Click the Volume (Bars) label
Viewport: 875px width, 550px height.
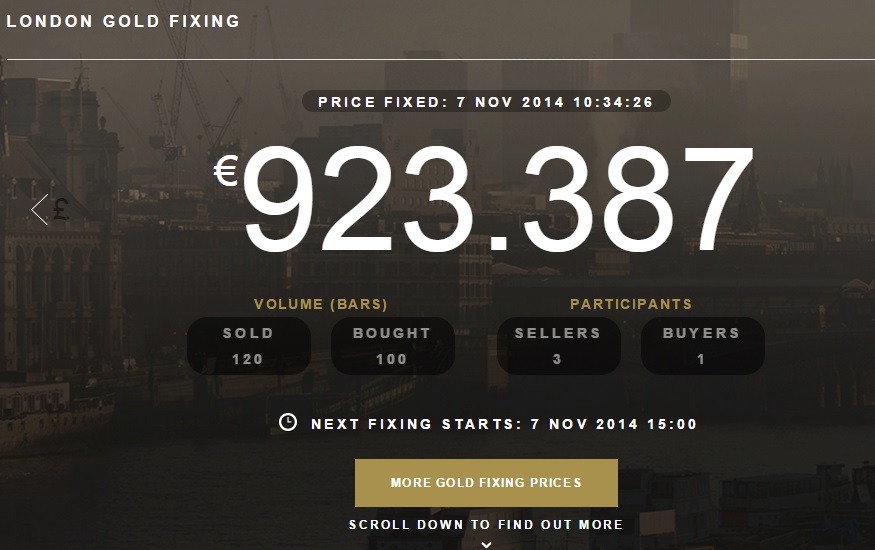[321, 304]
